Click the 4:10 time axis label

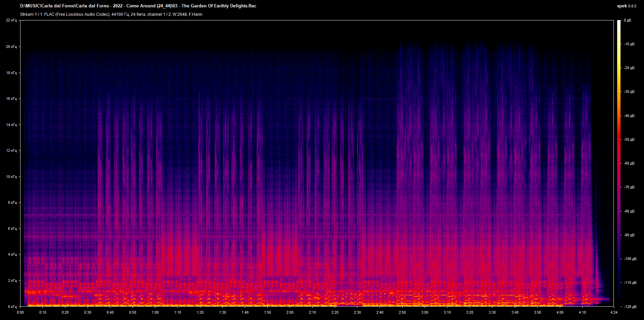583,312
